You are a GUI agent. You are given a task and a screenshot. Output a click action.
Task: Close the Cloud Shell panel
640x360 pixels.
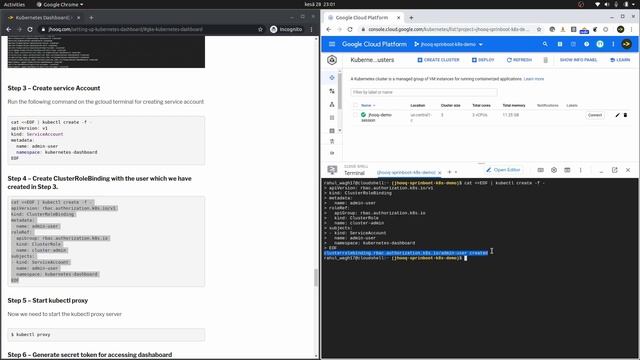628,170
